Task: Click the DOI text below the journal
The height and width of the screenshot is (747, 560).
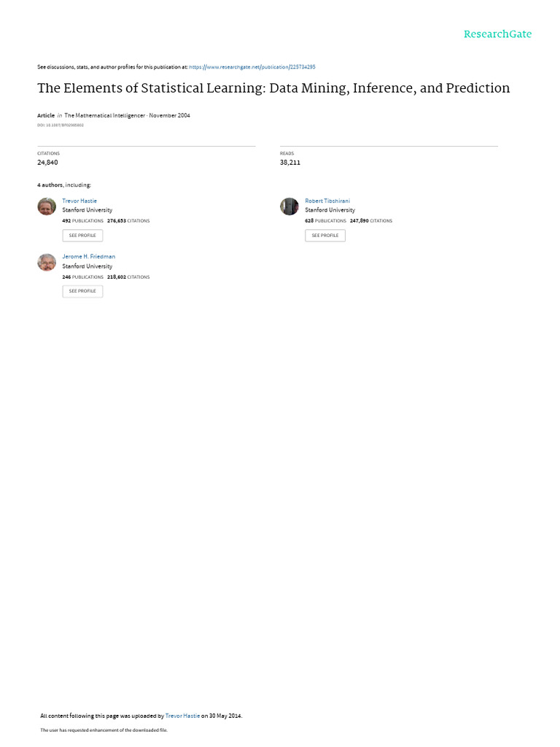Action: (x=61, y=125)
